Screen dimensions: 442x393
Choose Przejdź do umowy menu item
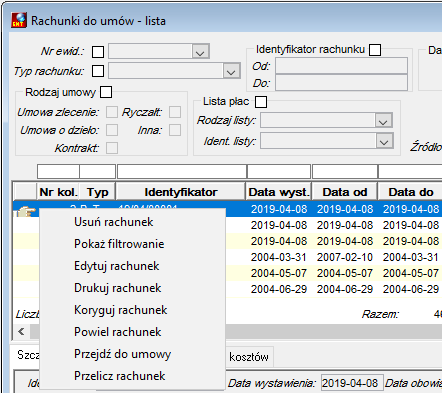coord(123,354)
